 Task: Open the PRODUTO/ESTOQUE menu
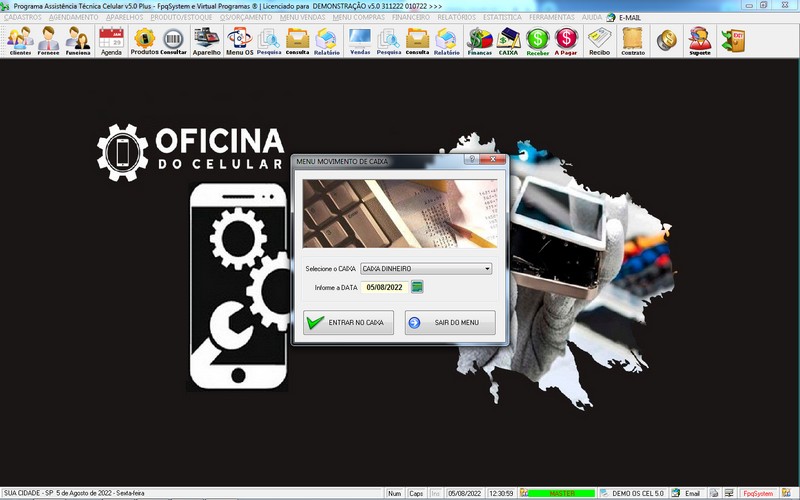tap(181, 17)
